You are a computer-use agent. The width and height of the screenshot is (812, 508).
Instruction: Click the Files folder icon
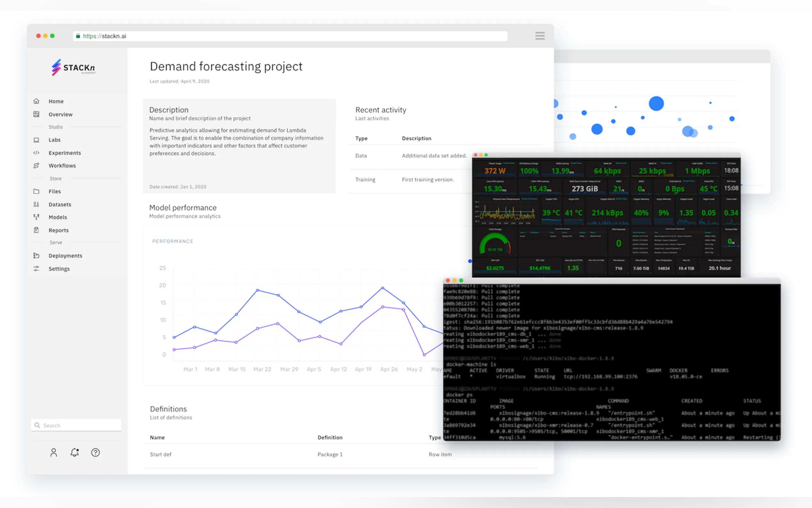coord(36,191)
